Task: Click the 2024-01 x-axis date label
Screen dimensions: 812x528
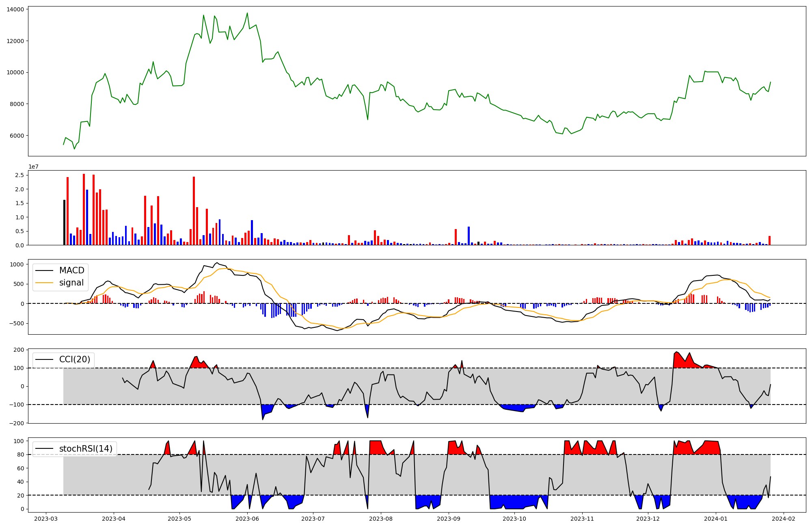Action: point(715,519)
